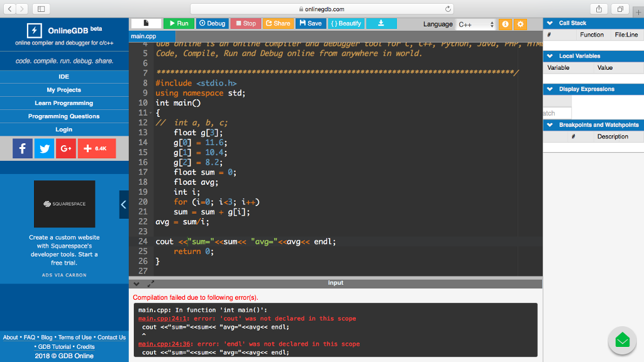The width and height of the screenshot is (644, 362).
Task: Collapse the sidebar with the left chevron handle
Action: coord(124,204)
